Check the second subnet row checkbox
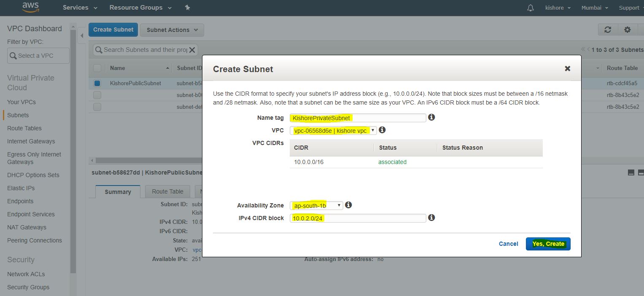Screen dimensions: 644x296 [x=97, y=95]
